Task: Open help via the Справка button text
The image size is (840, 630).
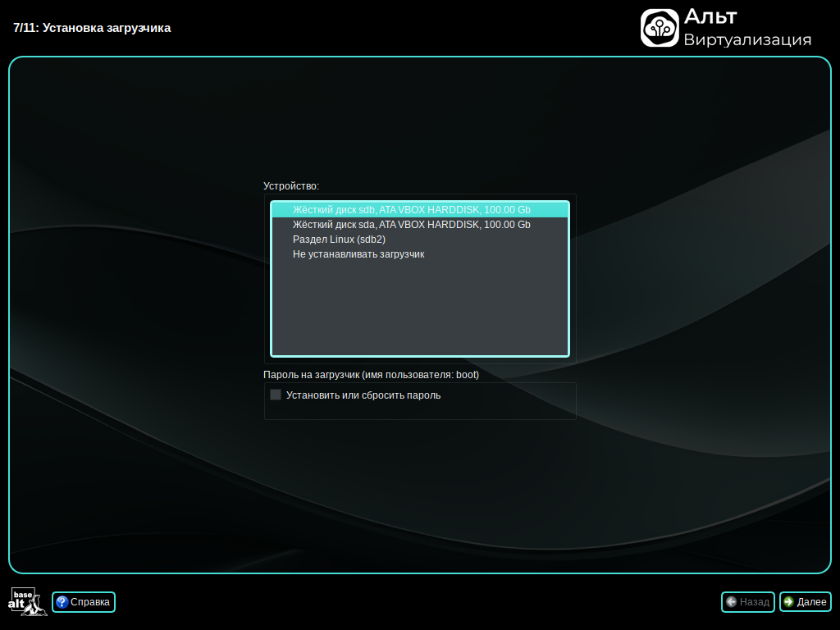Action: tap(90, 602)
